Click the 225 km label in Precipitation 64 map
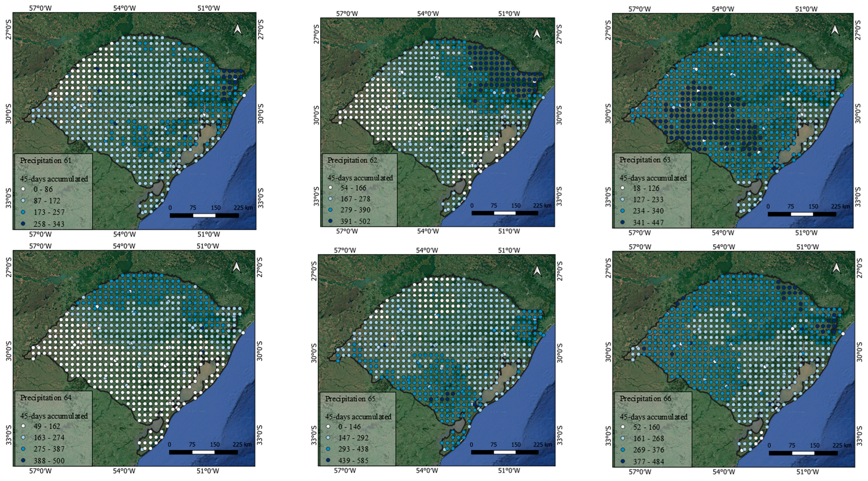This screenshot has width=868, height=481. point(242,444)
